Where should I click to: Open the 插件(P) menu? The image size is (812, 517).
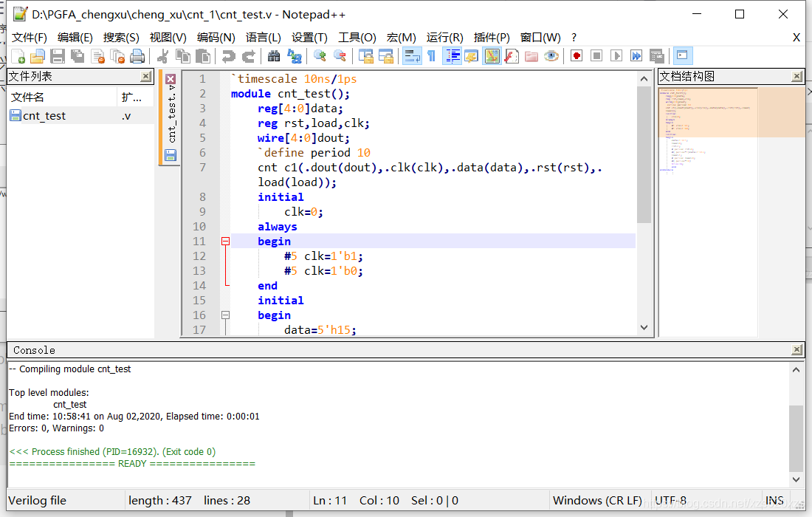(x=492, y=38)
